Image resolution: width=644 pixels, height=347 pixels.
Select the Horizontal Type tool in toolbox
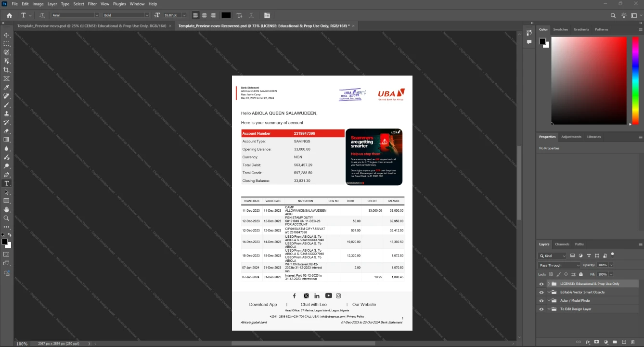point(7,183)
